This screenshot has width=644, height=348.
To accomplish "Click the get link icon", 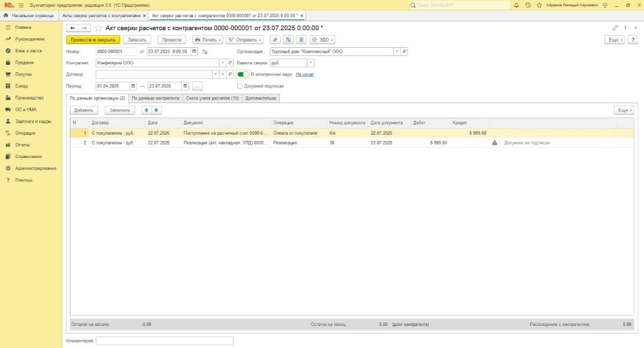I will tap(615, 28).
